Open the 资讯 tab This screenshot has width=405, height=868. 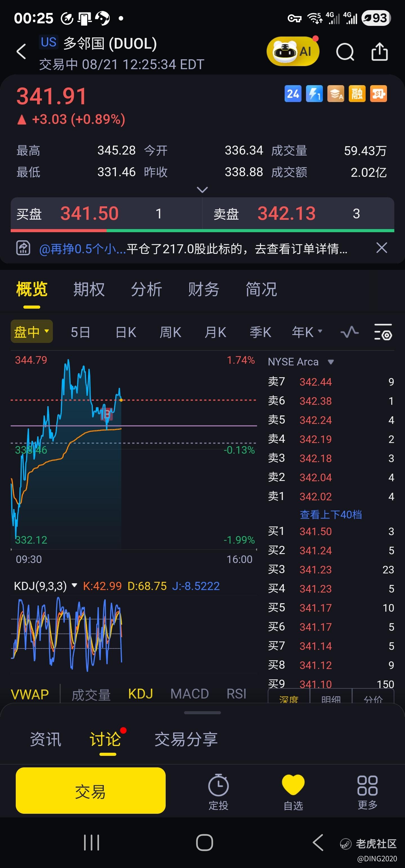tap(46, 740)
